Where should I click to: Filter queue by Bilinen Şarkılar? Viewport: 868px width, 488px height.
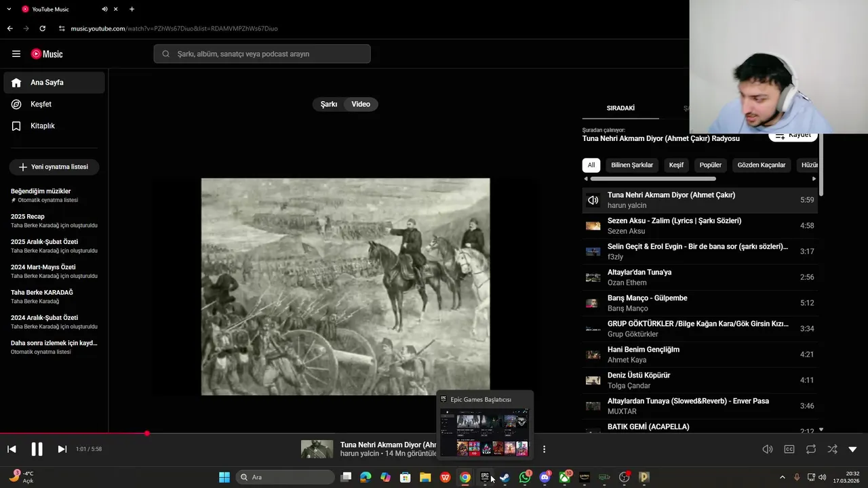point(632,165)
